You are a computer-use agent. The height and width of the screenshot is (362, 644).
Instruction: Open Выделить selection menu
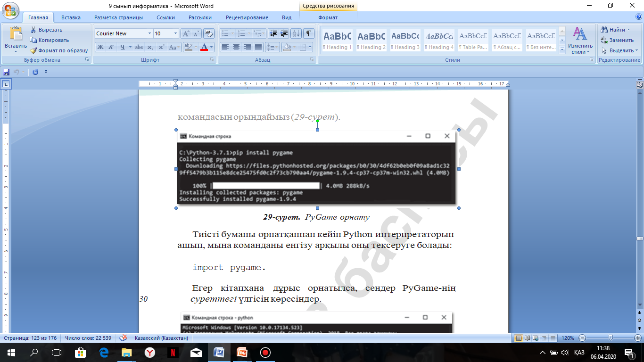tap(619, 50)
